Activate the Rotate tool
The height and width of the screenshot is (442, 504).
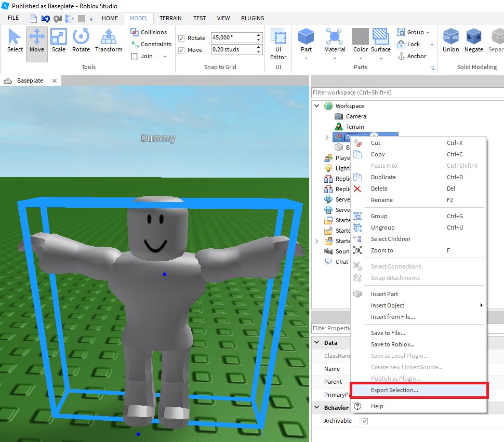81,41
